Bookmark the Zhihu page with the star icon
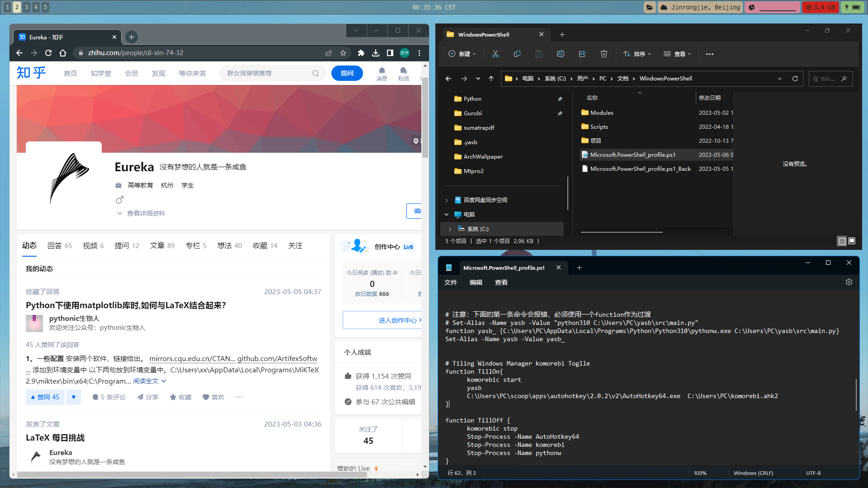The image size is (868, 488). 343,53
